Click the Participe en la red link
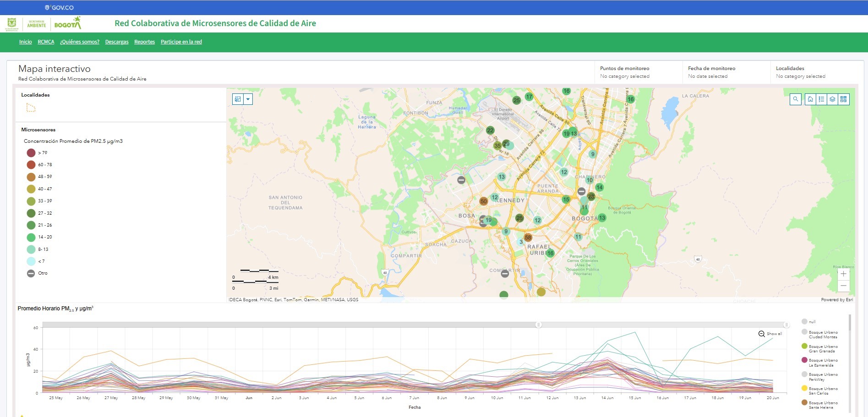This screenshot has width=868, height=417. (181, 42)
